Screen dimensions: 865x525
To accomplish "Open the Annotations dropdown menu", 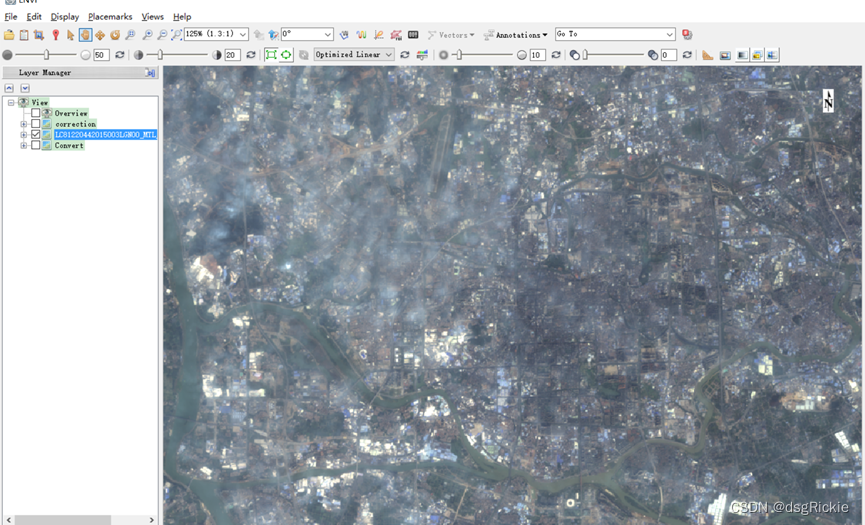I will pyautogui.click(x=515, y=35).
